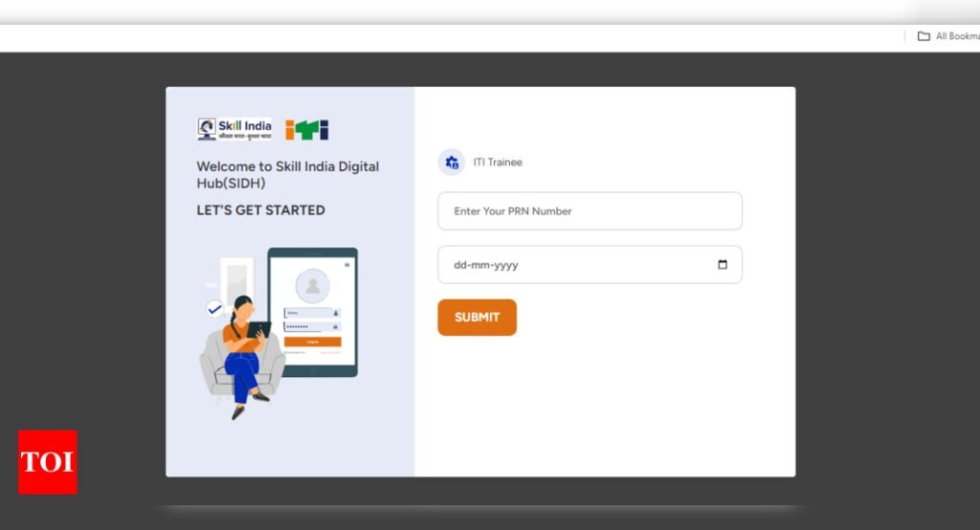Submit the ITI Trainee login form
The width and height of the screenshot is (980, 530).
[x=477, y=318]
